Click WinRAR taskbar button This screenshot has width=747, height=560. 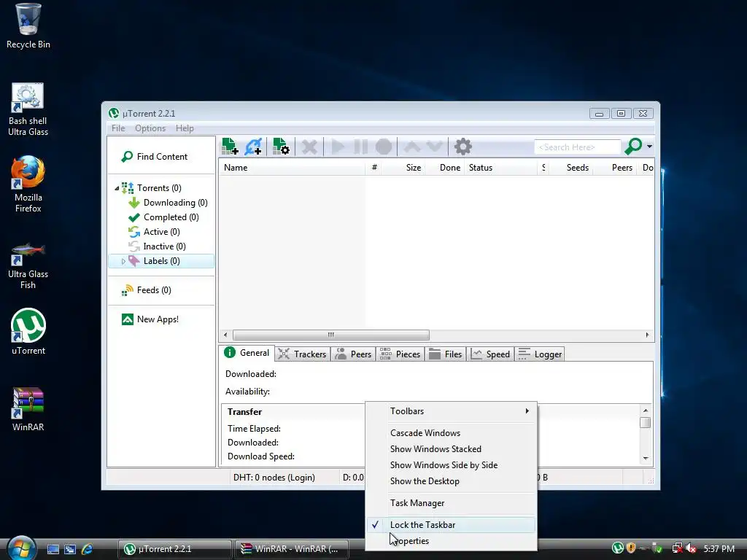pyautogui.click(x=292, y=549)
